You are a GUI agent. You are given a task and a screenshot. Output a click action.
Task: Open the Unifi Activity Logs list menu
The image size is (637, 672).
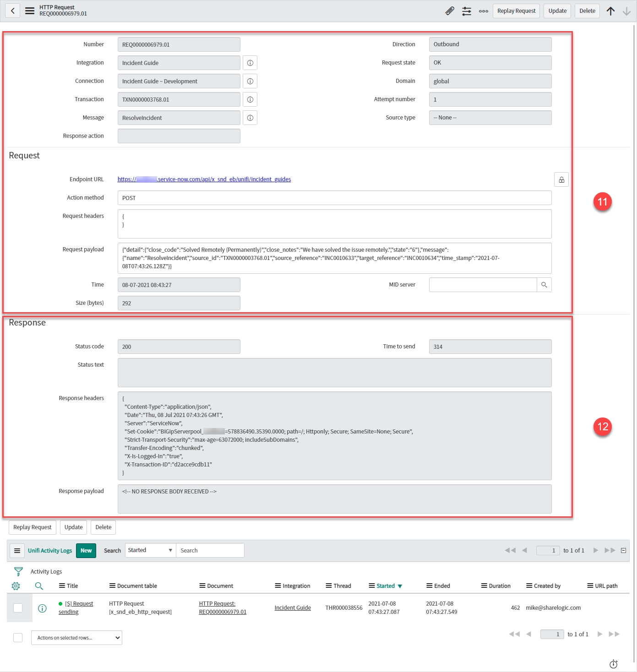pyautogui.click(x=17, y=550)
